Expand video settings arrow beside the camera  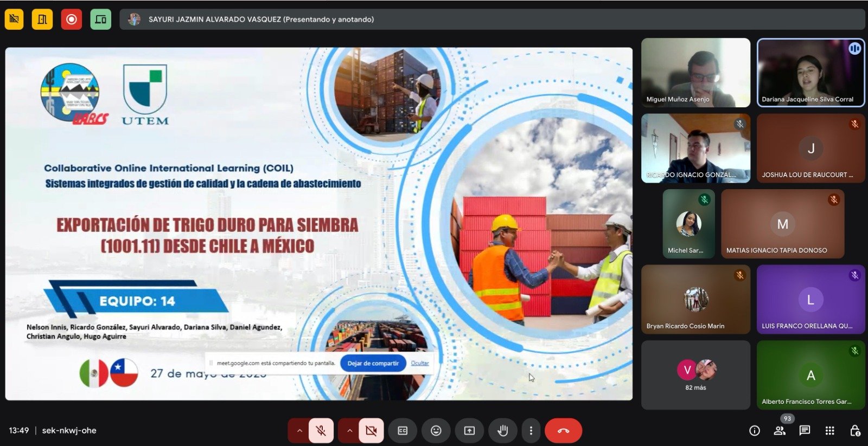click(x=349, y=431)
